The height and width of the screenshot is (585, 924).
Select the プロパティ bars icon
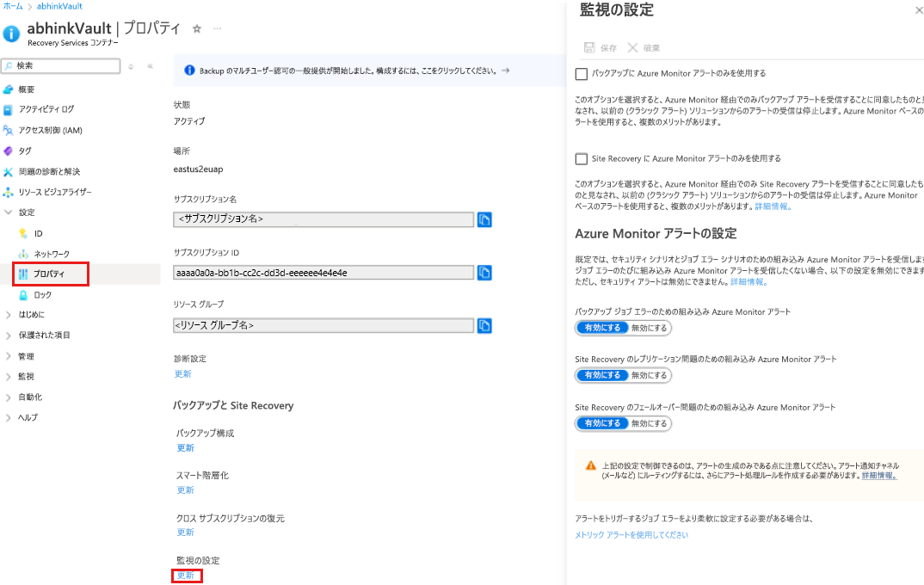point(23,274)
